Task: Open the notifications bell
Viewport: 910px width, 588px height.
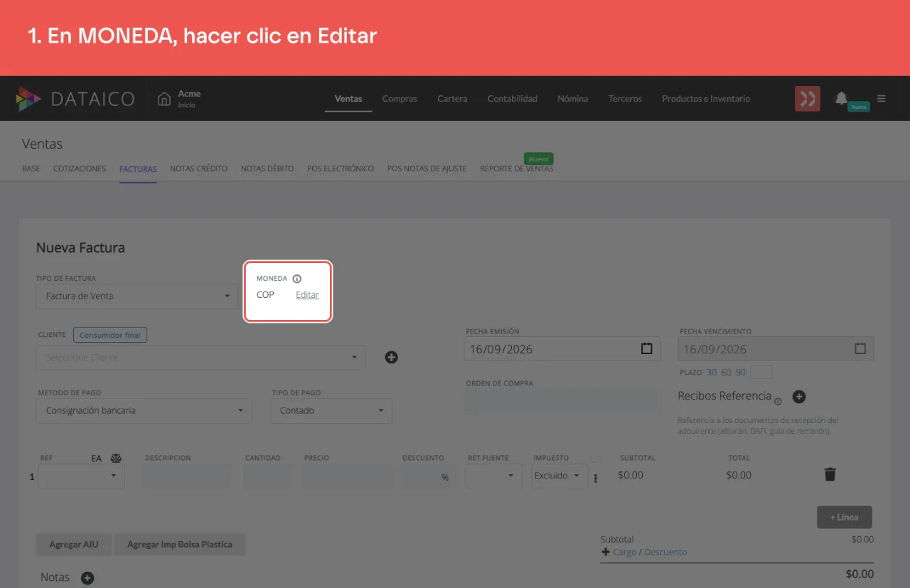Action: click(841, 98)
